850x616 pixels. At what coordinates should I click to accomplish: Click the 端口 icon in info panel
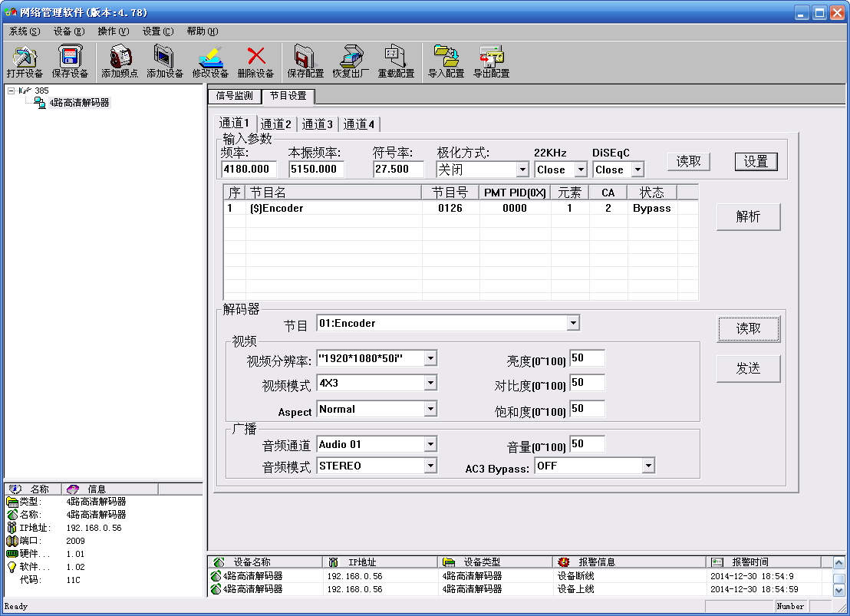click(x=12, y=541)
